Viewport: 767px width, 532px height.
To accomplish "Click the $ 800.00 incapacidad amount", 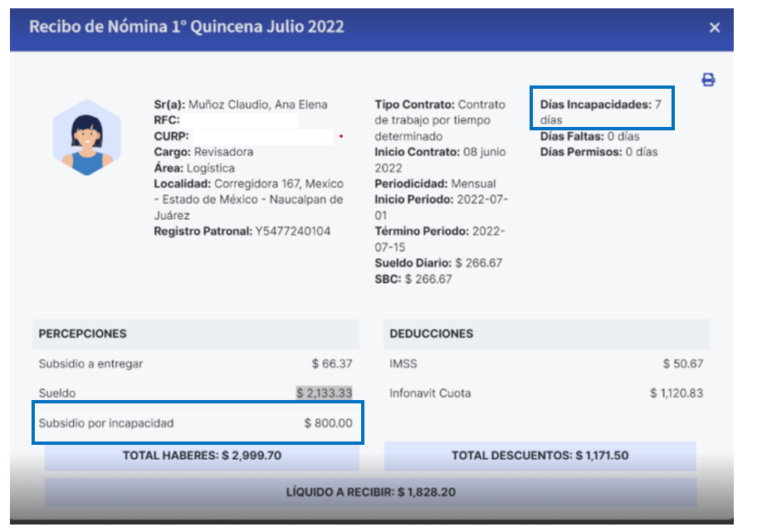I will coord(328,423).
